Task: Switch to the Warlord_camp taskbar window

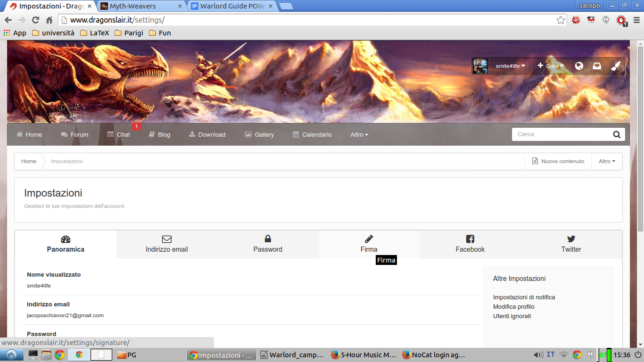Action: point(292,355)
